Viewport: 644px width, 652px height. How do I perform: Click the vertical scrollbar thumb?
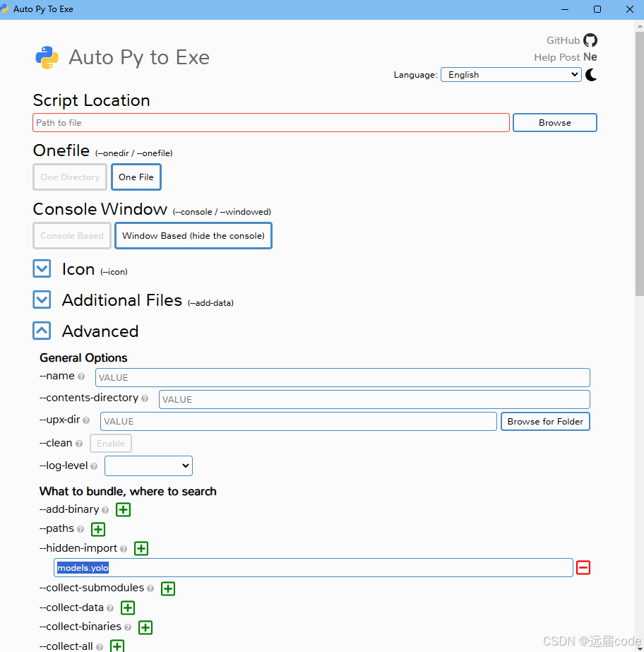pos(640,164)
